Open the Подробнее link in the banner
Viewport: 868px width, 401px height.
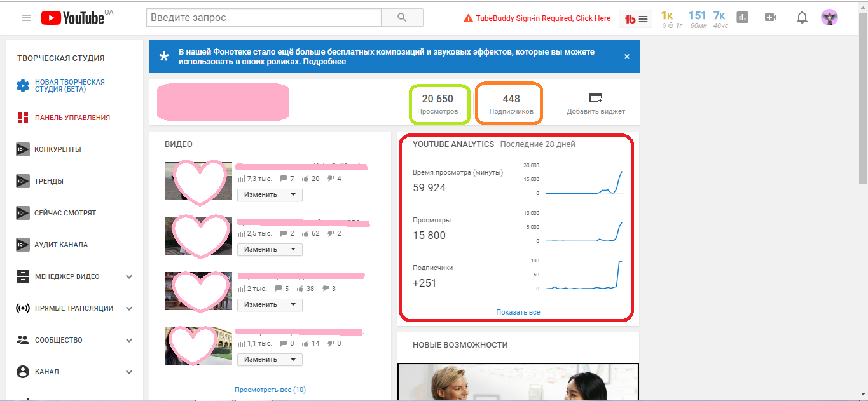(324, 62)
